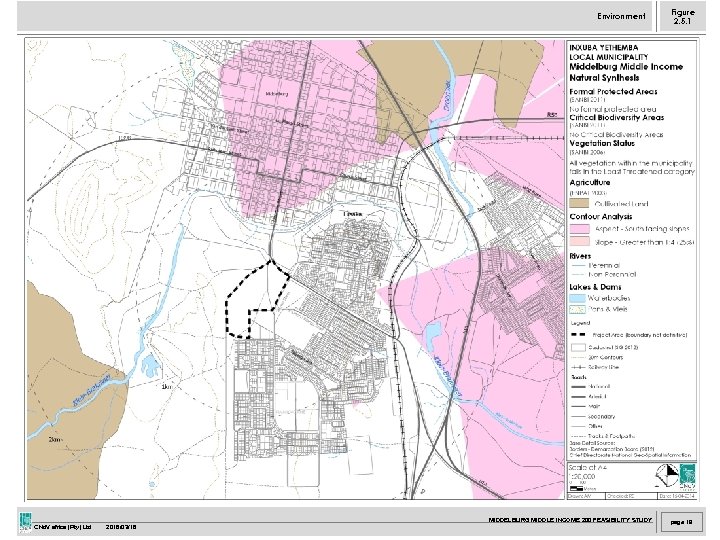720x540 pixels.
Task: Click the 'Figure 2.5.1' header box
Action: tap(682, 17)
